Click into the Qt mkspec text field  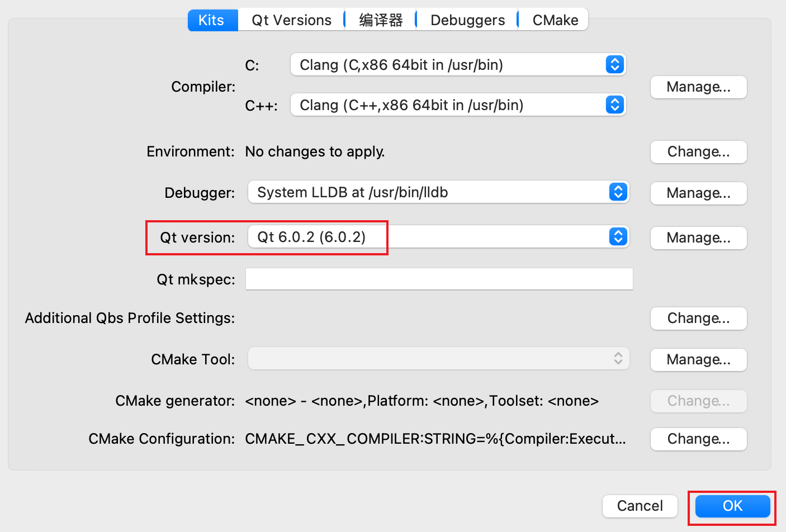coord(439,279)
